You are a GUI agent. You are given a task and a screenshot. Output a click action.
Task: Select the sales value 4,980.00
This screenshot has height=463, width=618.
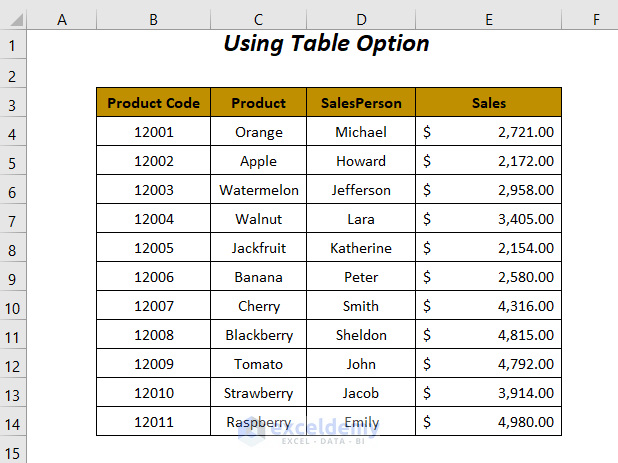pyautogui.click(x=488, y=422)
